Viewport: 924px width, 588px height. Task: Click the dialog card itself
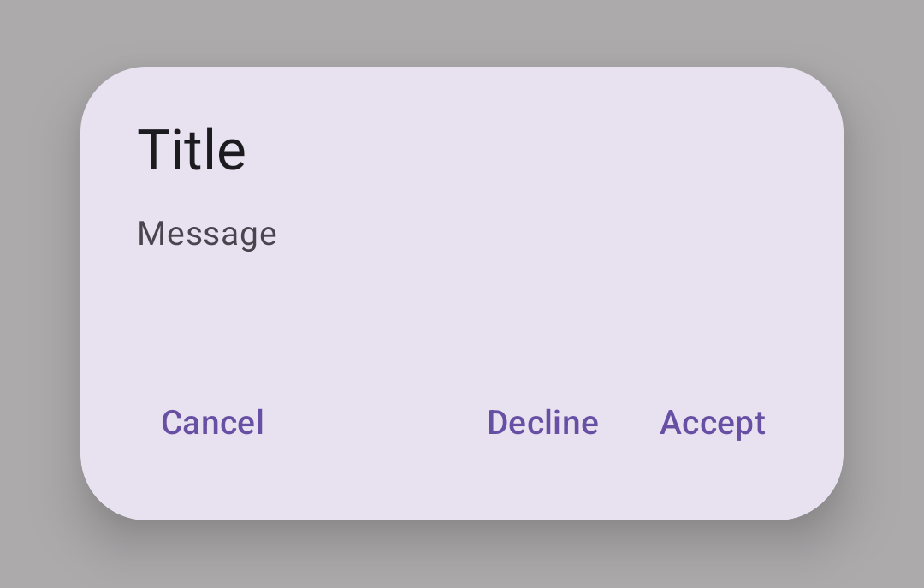[x=462, y=291]
